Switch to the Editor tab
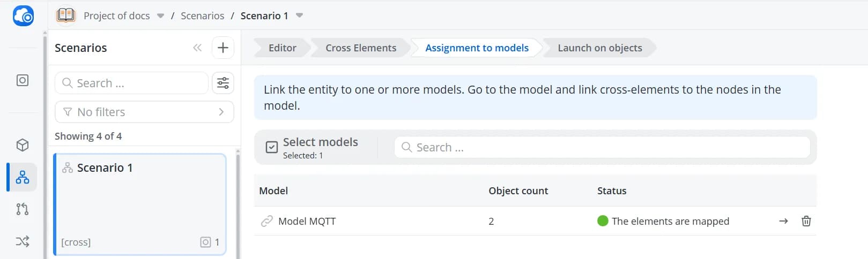868x259 pixels. 282,48
